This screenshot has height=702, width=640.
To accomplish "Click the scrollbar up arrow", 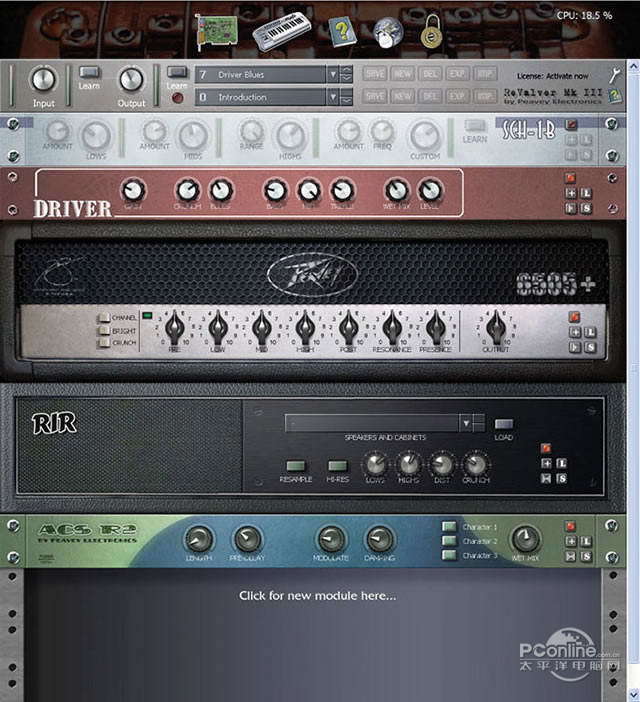I will (633, 66).
